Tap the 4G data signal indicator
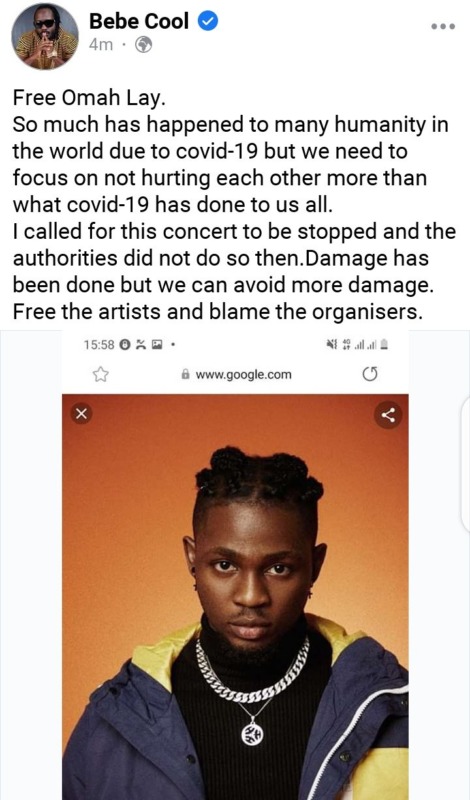470x800 pixels. (346, 344)
